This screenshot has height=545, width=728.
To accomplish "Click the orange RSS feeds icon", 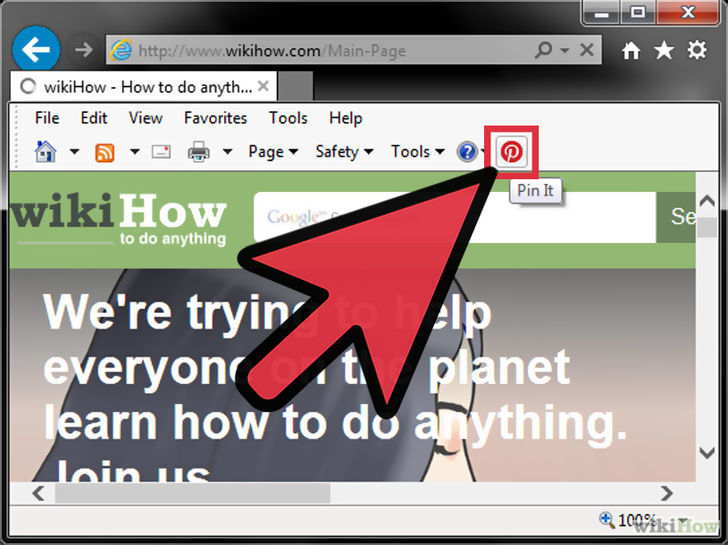I will click(x=104, y=152).
